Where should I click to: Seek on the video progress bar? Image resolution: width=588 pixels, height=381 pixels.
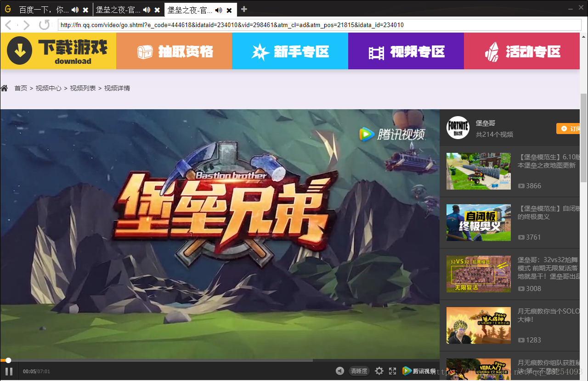[x=220, y=360]
